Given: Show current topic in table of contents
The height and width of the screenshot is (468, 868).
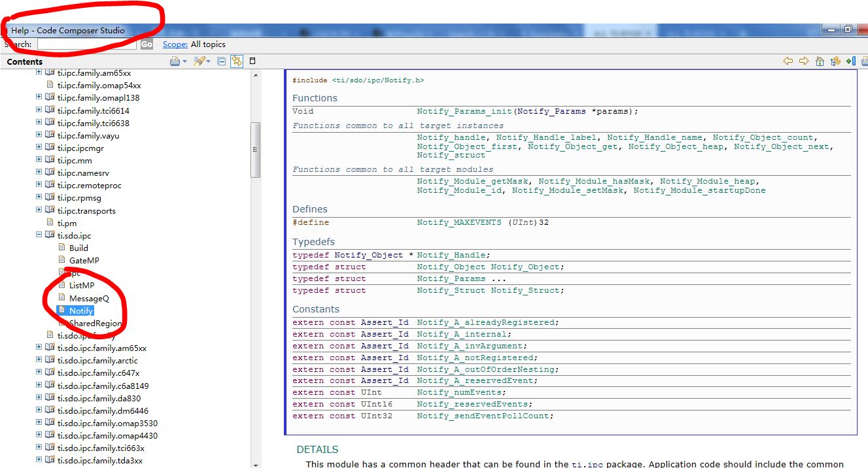Looking at the screenshot, I should coord(835,61).
